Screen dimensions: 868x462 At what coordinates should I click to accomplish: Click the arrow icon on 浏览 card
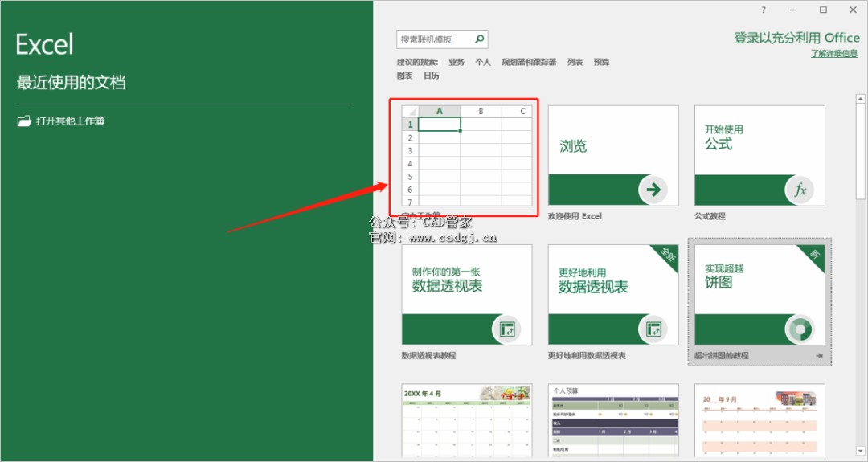point(653,190)
